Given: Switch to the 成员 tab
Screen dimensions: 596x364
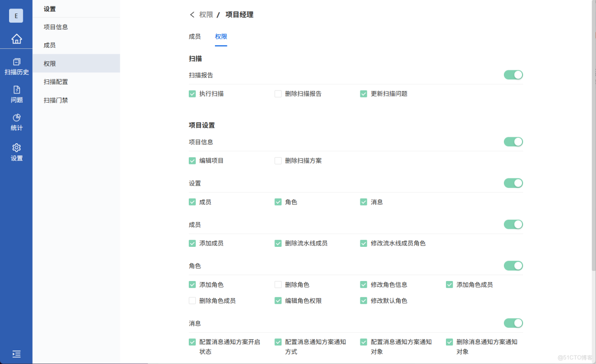Looking at the screenshot, I should point(194,36).
